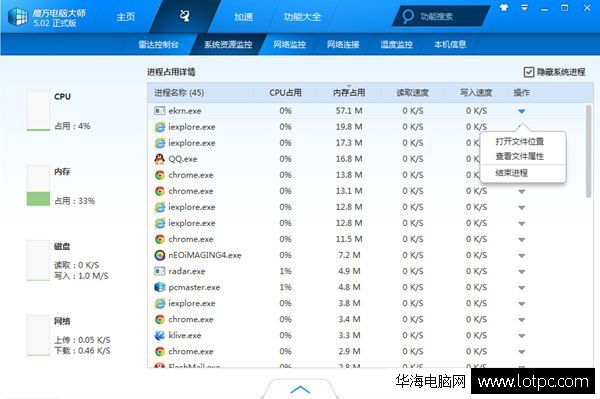
Task: Click the 网络 usage meter graphic
Action: 38,335
